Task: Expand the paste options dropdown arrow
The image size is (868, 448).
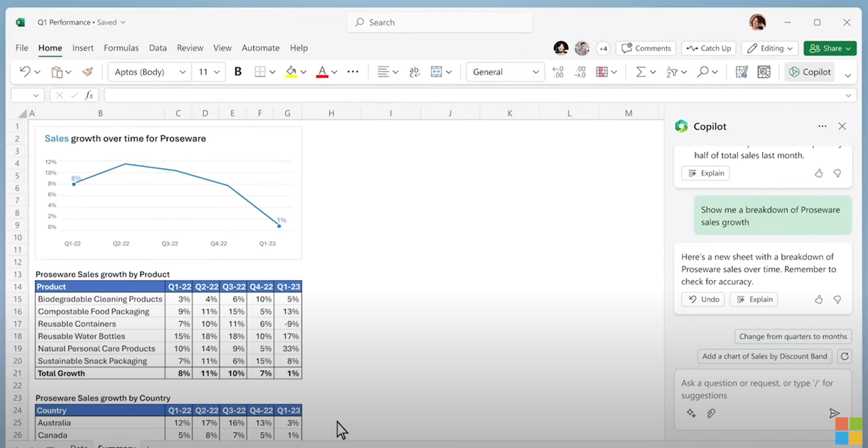Action: [68, 72]
